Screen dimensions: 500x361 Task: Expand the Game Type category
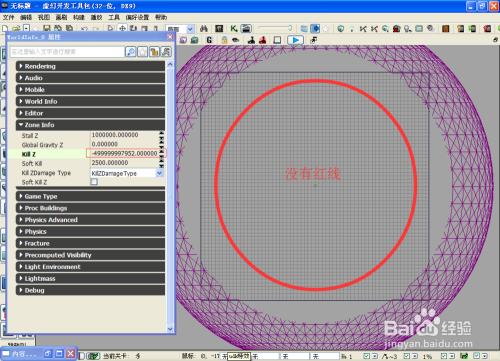[x=90, y=196]
